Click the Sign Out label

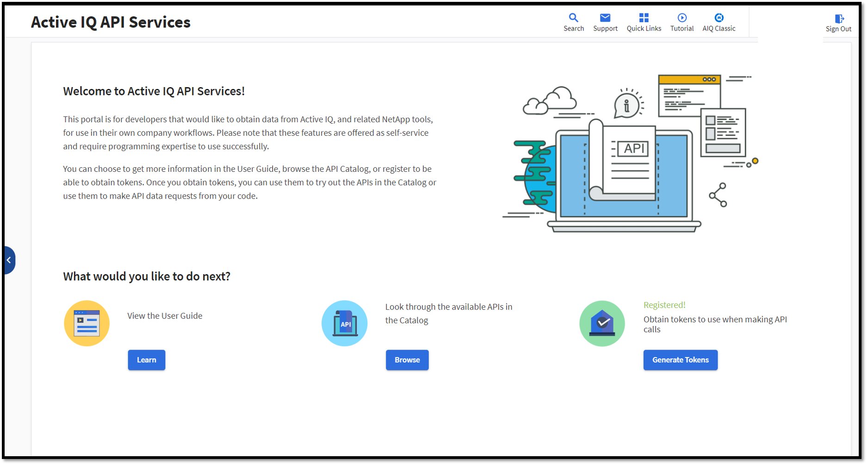838,29
